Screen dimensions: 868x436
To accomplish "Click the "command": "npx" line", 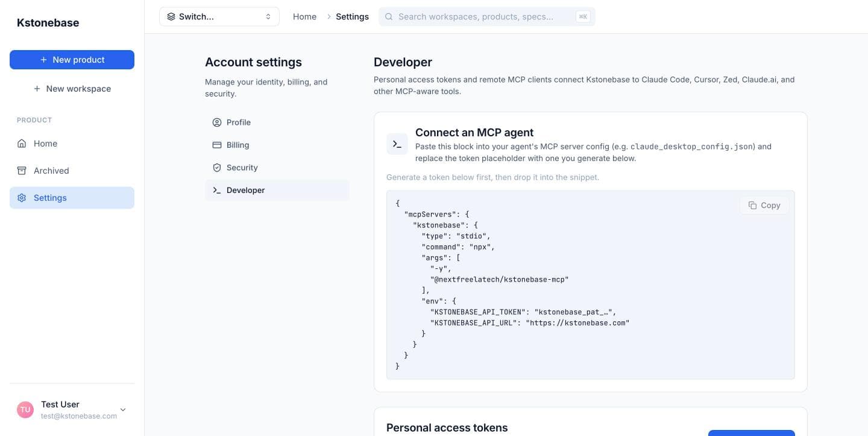I will (458, 247).
